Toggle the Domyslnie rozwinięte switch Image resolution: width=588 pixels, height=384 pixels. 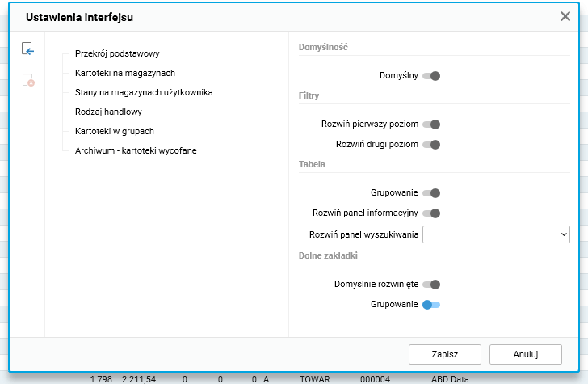[431, 285]
